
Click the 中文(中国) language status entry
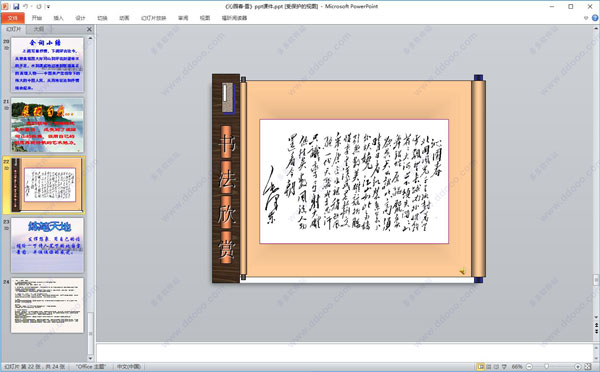129,367
